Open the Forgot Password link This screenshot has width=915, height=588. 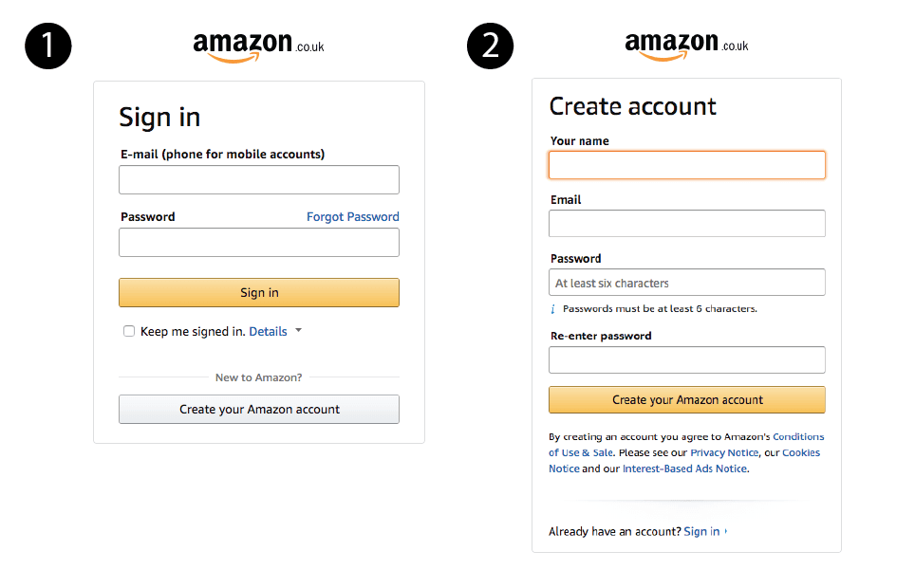352,217
